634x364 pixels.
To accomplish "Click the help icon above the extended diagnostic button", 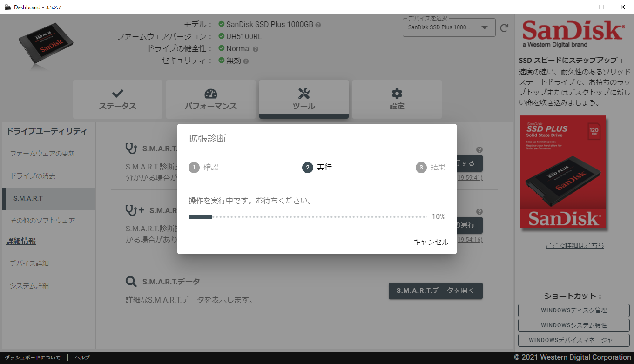I will (479, 211).
